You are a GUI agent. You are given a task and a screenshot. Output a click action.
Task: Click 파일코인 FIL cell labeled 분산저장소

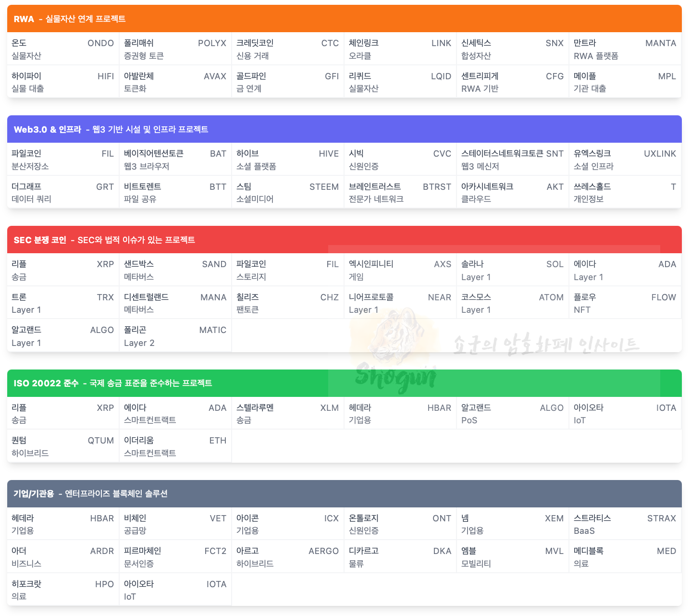(x=63, y=160)
